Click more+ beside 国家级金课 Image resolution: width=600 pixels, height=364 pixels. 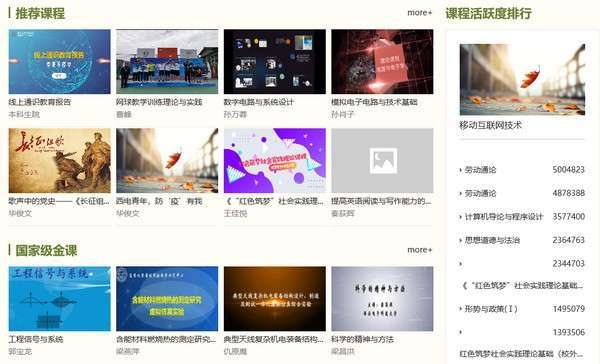(419, 250)
